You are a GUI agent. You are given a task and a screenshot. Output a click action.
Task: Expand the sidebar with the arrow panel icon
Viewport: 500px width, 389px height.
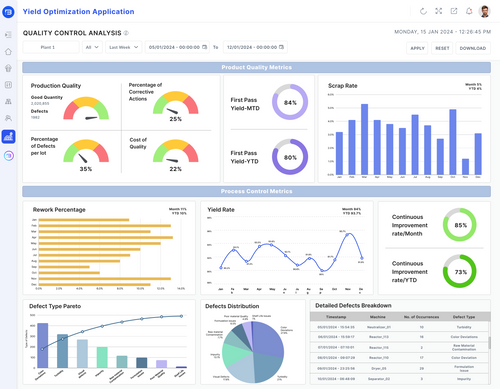pos(8,35)
